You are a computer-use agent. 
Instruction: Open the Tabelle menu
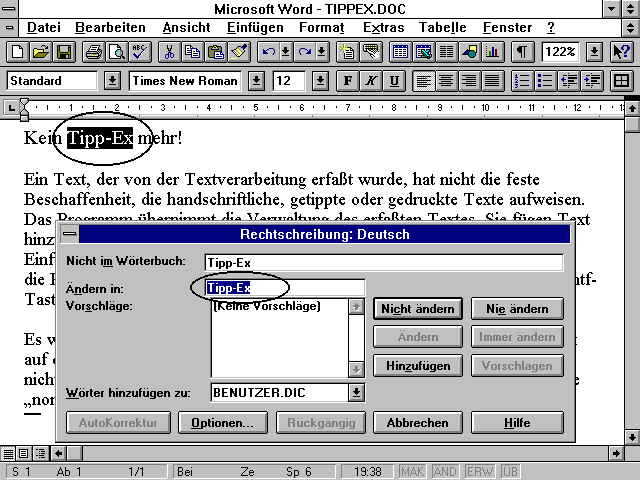[442, 28]
